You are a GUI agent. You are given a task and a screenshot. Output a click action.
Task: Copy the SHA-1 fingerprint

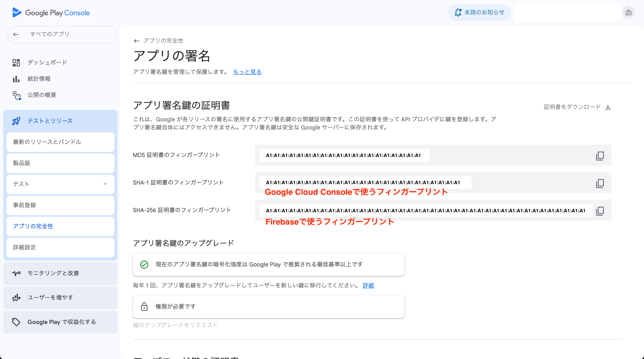[x=600, y=183]
